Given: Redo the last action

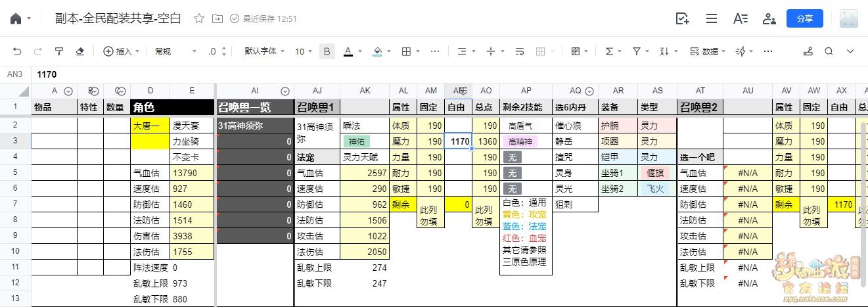Looking at the screenshot, I should tap(38, 51).
